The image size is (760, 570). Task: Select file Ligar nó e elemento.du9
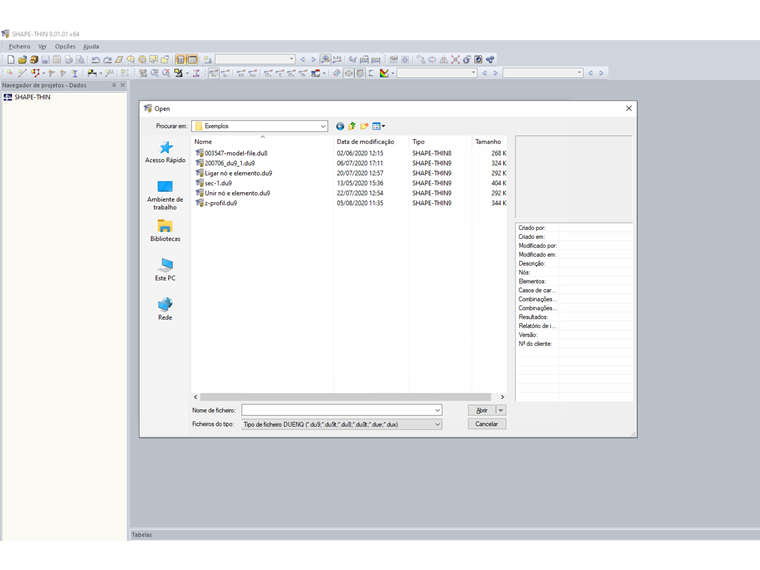click(238, 174)
